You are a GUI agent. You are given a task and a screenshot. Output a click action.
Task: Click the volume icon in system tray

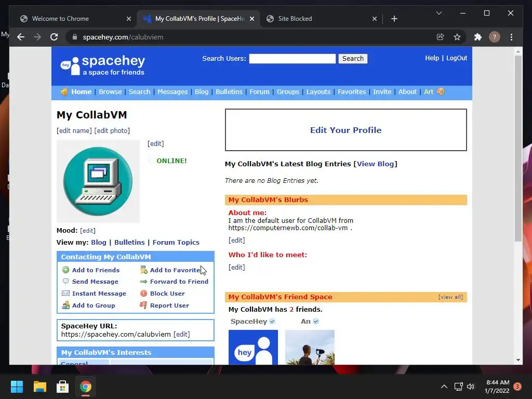(471, 387)
